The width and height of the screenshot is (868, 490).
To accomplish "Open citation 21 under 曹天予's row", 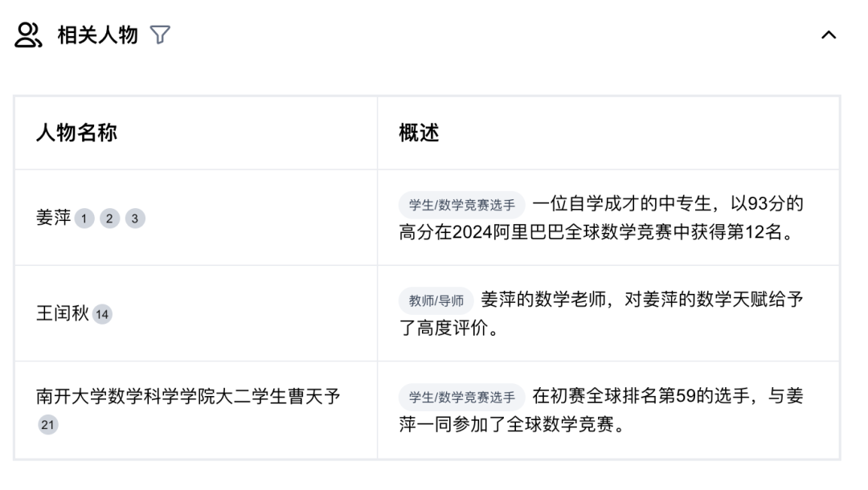I will (x=48, y=425).
